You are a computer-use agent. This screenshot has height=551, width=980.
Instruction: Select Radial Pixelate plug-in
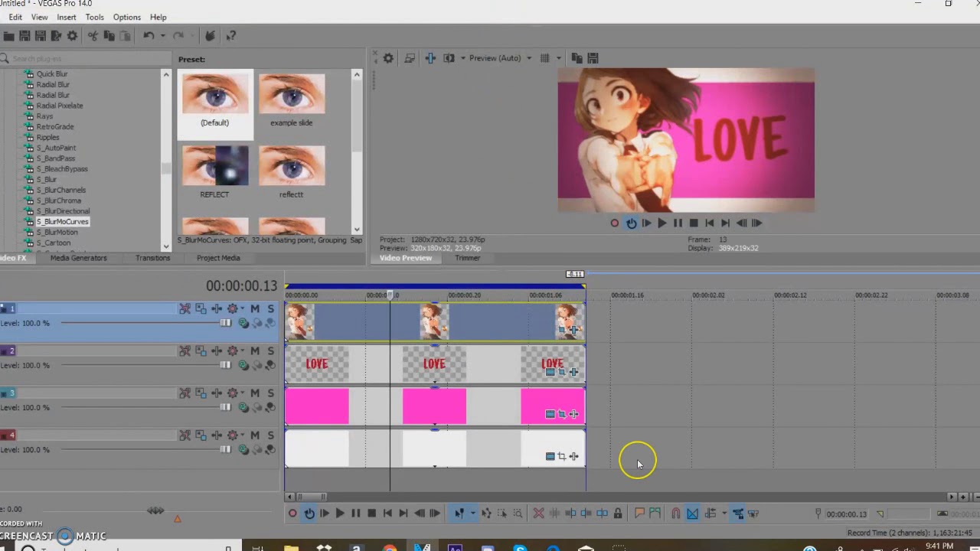click(x=60, y=106)
